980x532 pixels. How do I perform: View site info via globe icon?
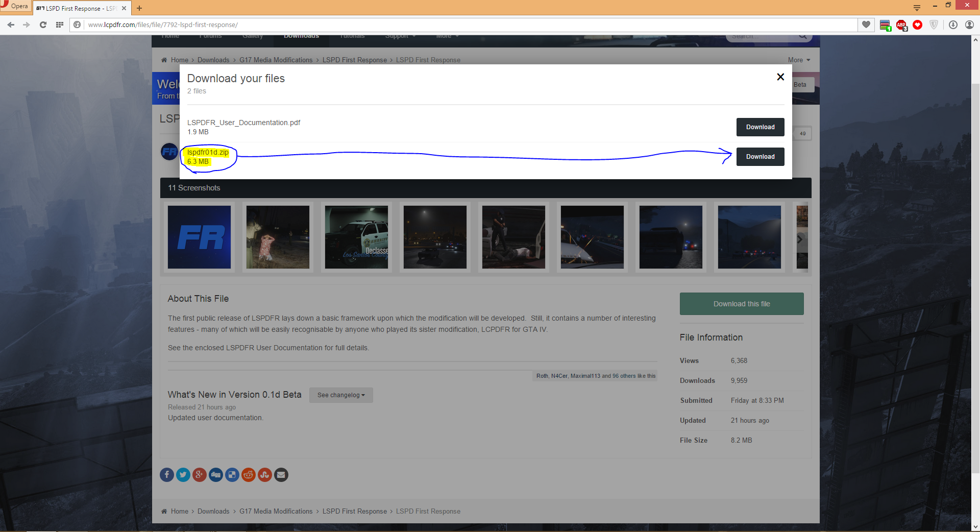(77, 25)
